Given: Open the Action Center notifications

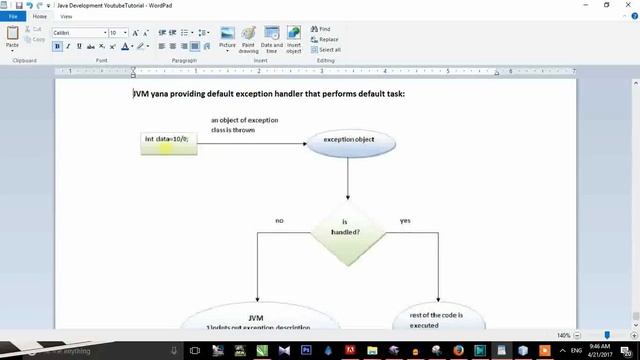Looking at the screenshot, I should click(626, 351).
